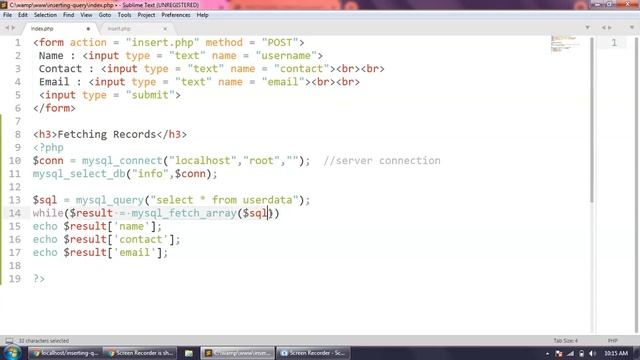The width and height of the screenshot is (640, 360).
Task: Click mysql_select_db function on line 11
Action: [79, 173]
